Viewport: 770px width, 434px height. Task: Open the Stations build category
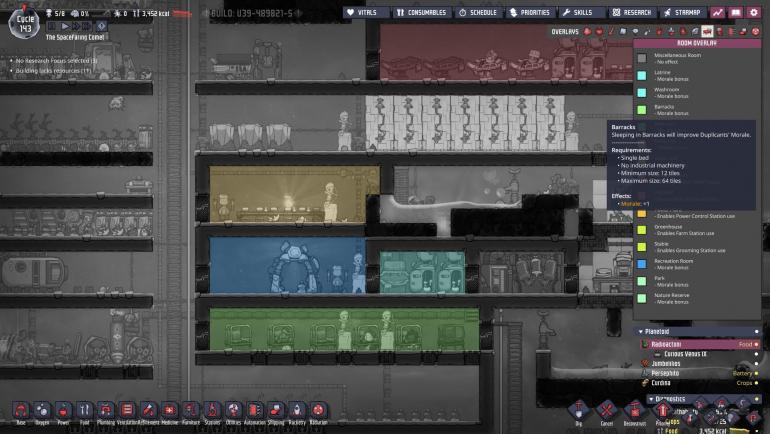tap(212, 410)
